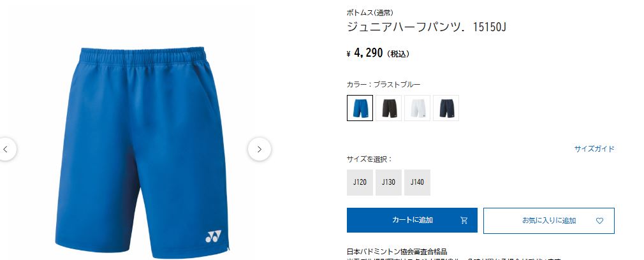Click the main blue shorts product image

(142, 152)
